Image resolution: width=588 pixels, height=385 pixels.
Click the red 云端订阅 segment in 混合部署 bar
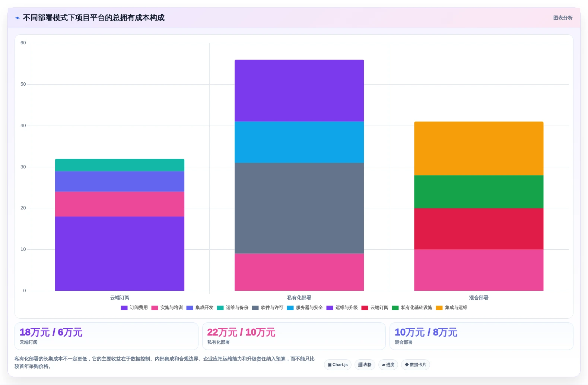point(479,229)
